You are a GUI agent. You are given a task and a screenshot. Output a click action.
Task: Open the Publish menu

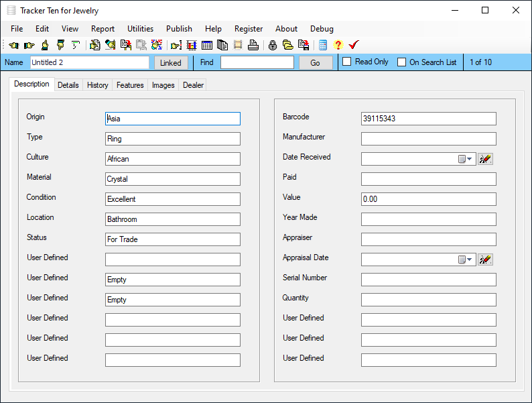(x=179, y=29)
